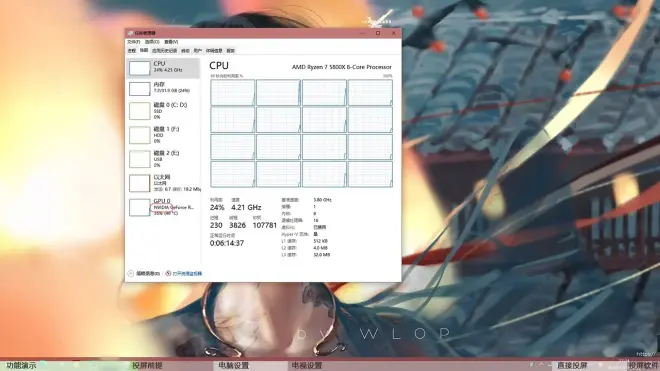Switch to the 进程 tab

pyautogui.click(x=132, y=51)
